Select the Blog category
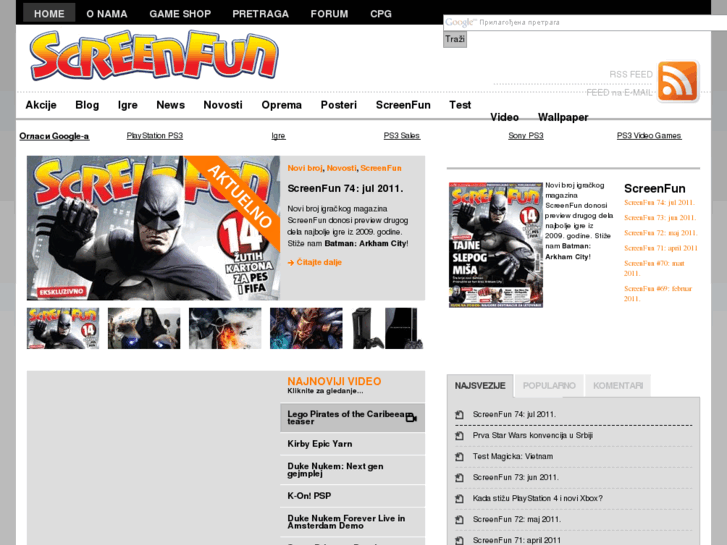Viewport: 727px width, 545px height. tap(87, 105)
